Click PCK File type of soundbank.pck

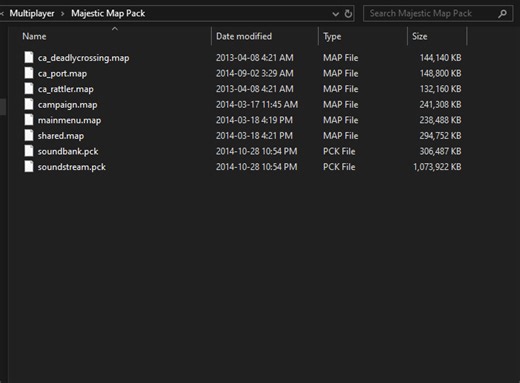point(339,151)
